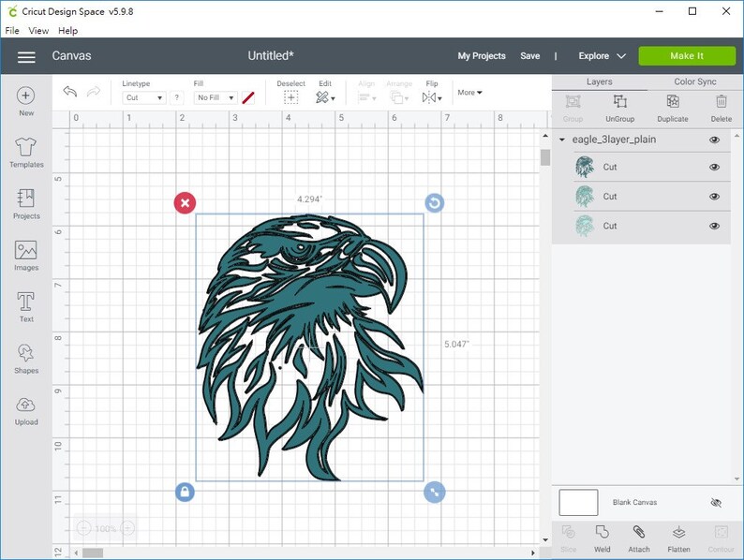Delete the selected layers
Viewport: 744px width, 560px height.
722,108
